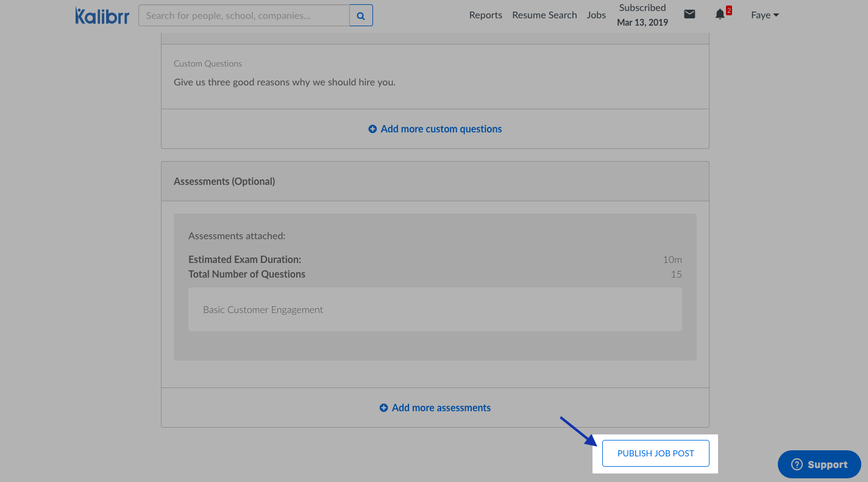Open the Support help widget

pyautogui.click(x=819, y=464)
